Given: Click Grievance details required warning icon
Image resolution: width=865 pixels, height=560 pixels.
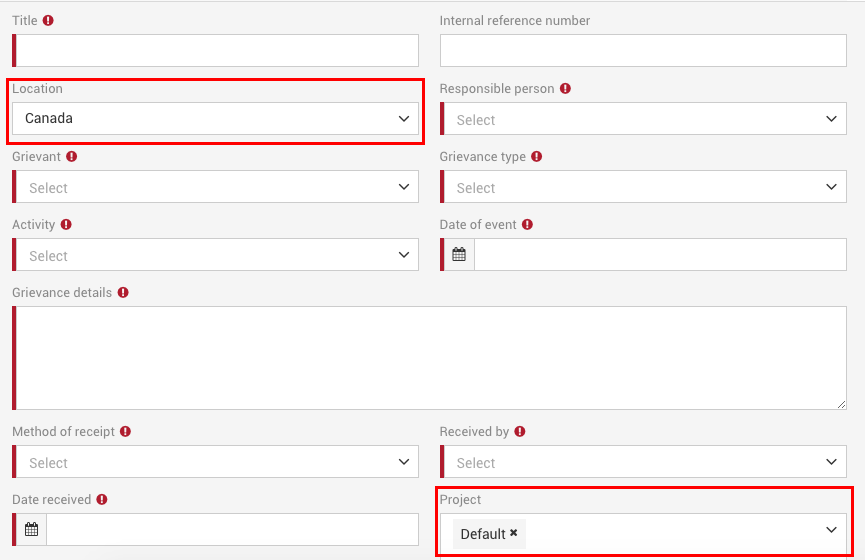Looking at the screenshot, I should [x=123, y=293].
